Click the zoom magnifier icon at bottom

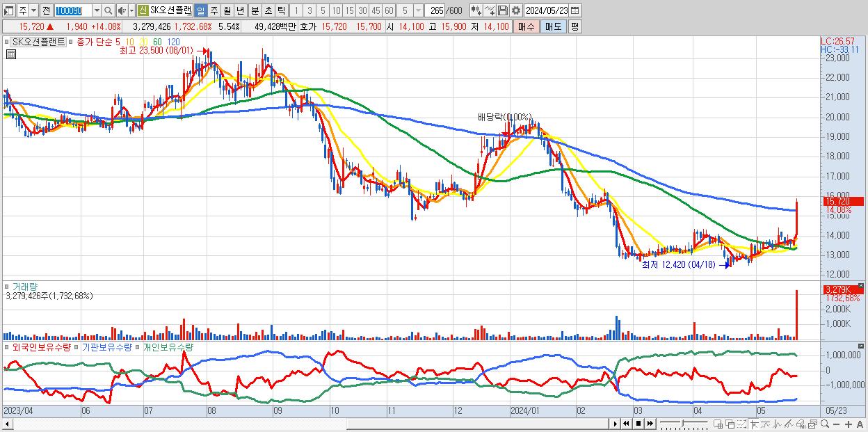coord(824,424)
